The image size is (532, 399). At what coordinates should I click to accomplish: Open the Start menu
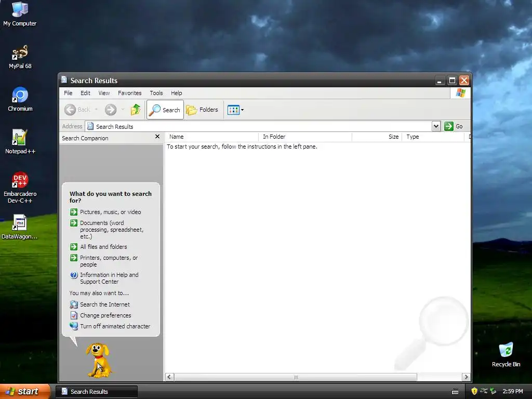point(25,391)
